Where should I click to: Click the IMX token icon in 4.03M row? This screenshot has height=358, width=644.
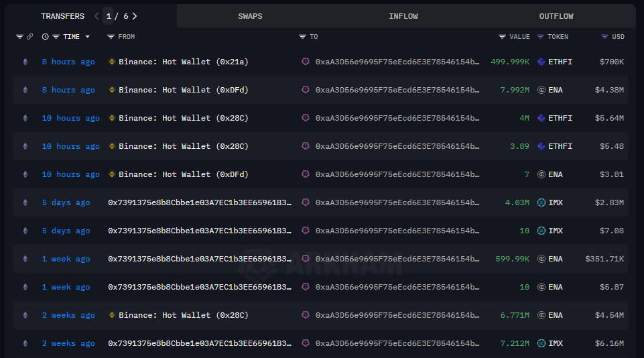click(x=541, y=202)
